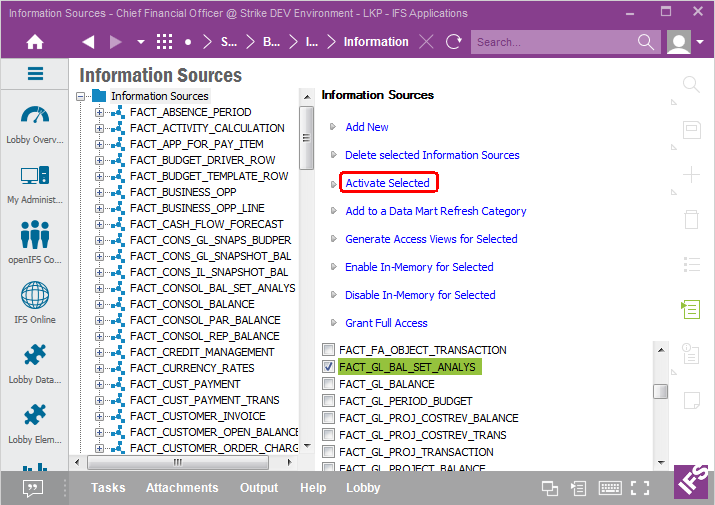Viewport: 715px width, 505px height.
Task: Open the navigator grid icon
Action: (x=164, y=42)
